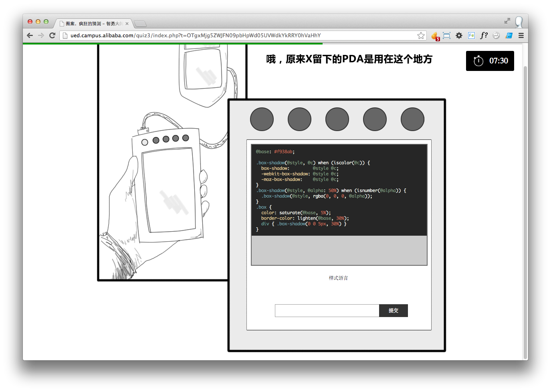Enter fullscreen using the arrows icon
The image size is (551, 392).
click(507, 21)
